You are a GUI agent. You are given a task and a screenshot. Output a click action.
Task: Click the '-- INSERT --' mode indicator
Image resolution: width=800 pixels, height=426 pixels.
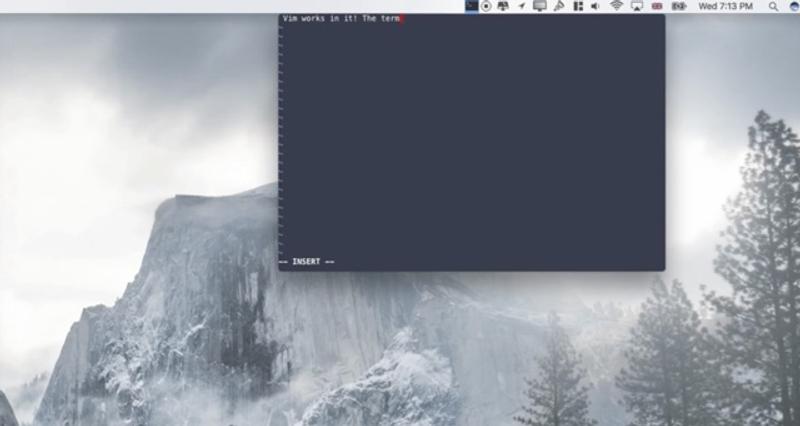click(307, 262)
